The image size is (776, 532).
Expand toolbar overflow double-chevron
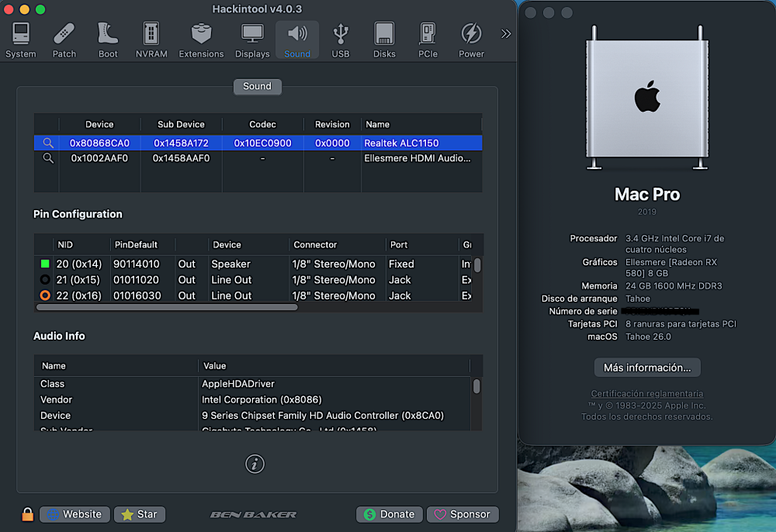505,33
